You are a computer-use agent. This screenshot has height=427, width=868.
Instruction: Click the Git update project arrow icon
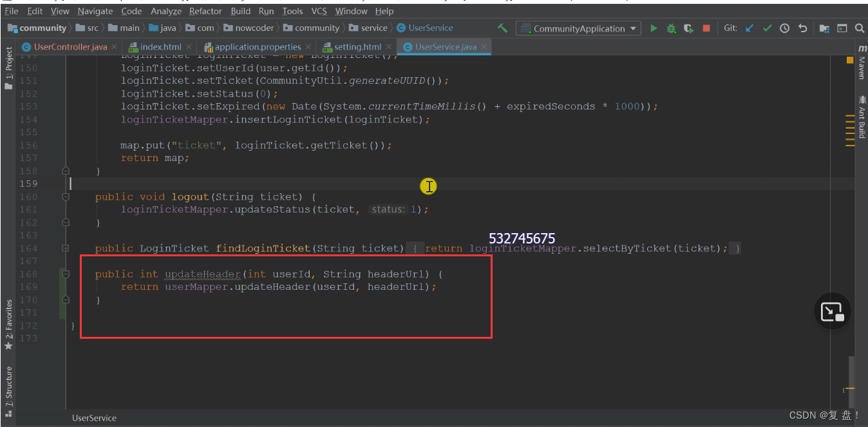[x=749, y=28]
